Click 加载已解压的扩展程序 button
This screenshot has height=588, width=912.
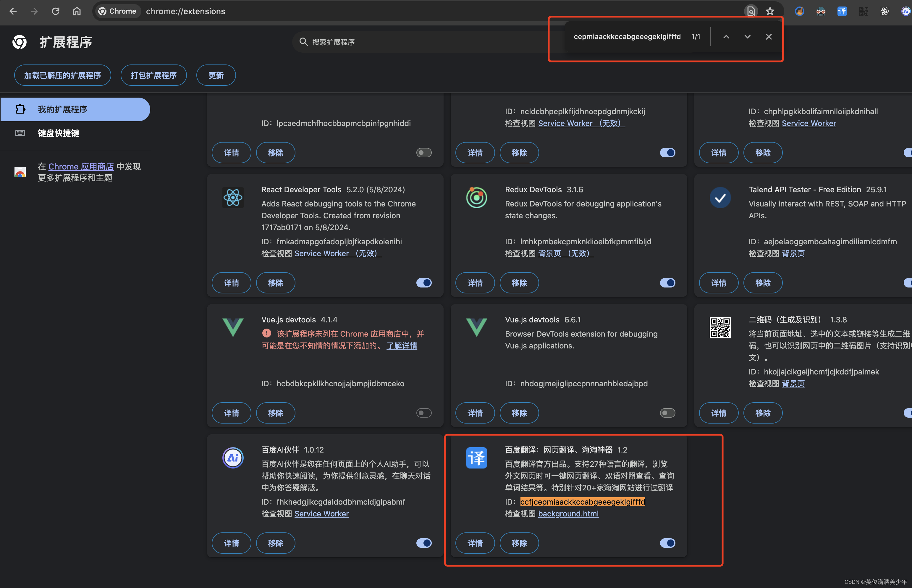(63, 75)
